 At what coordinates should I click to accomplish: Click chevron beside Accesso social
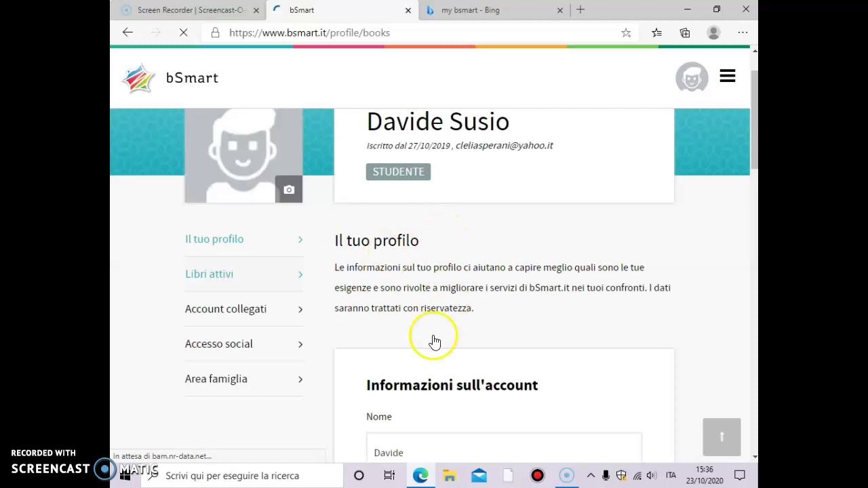(300, 344)
